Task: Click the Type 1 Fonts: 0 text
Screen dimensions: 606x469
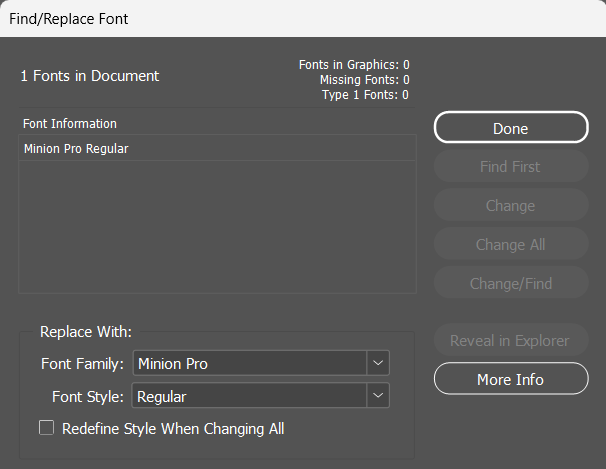Action: (365, 95)
